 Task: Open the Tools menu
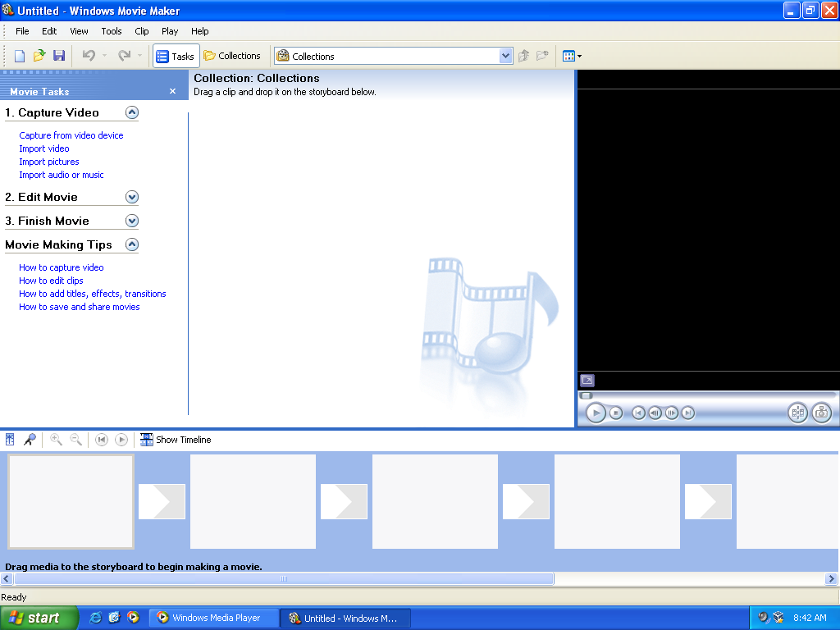[x=112, y=31]
